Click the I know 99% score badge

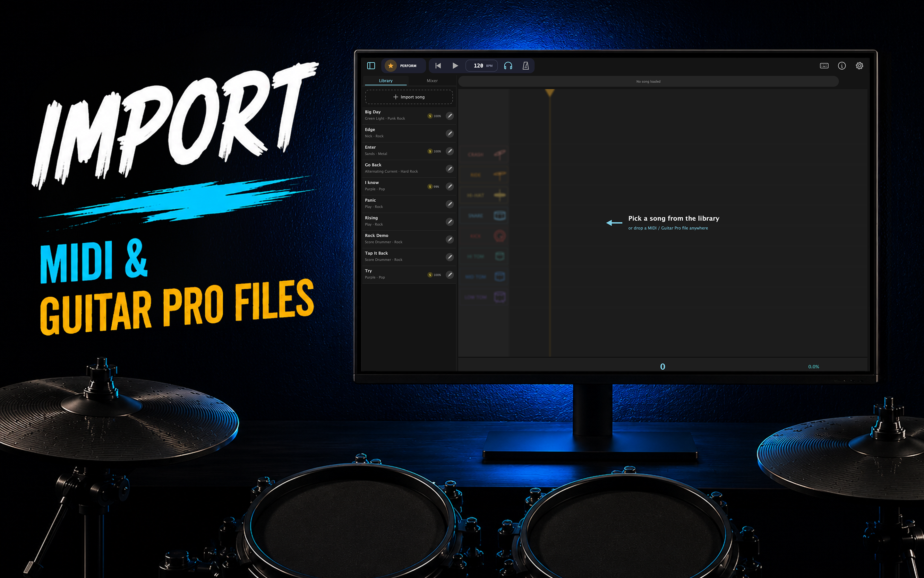click(434, 187)
